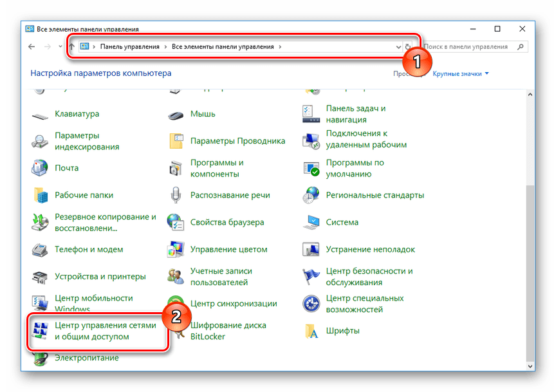
Task: Click the BitLocker drive encryption icon
Action: (x=176, y=331)
